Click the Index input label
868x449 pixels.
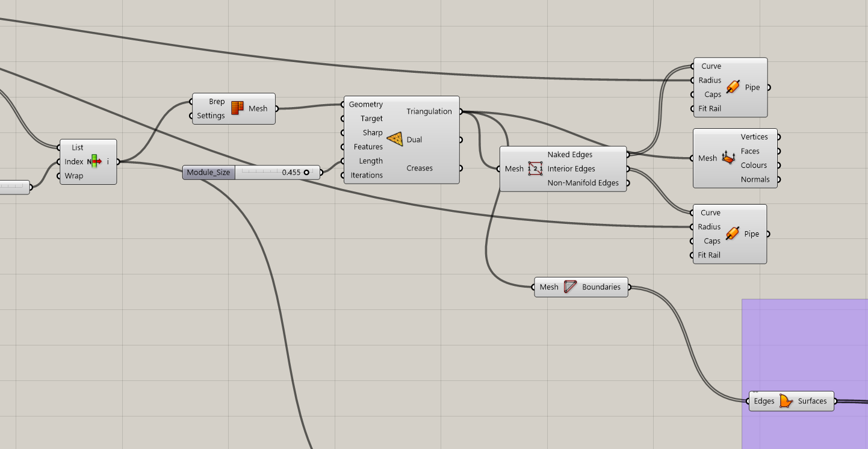pyautogui.click(x=74, y=161)
